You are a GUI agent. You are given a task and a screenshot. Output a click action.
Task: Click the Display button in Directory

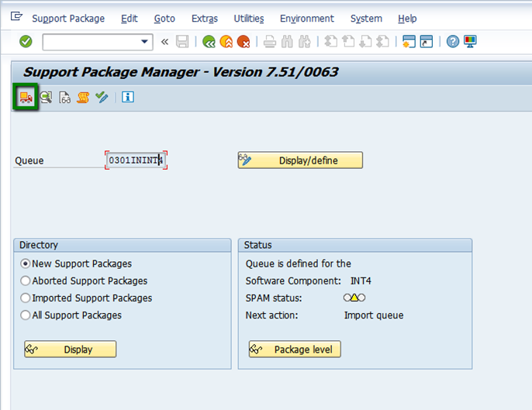71,350
